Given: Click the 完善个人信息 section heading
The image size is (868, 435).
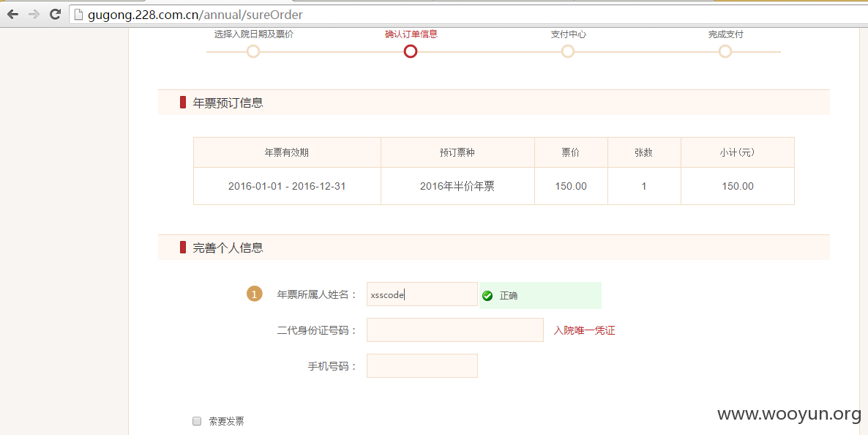Looking at the screenshot, I should [x=228, y=248].
